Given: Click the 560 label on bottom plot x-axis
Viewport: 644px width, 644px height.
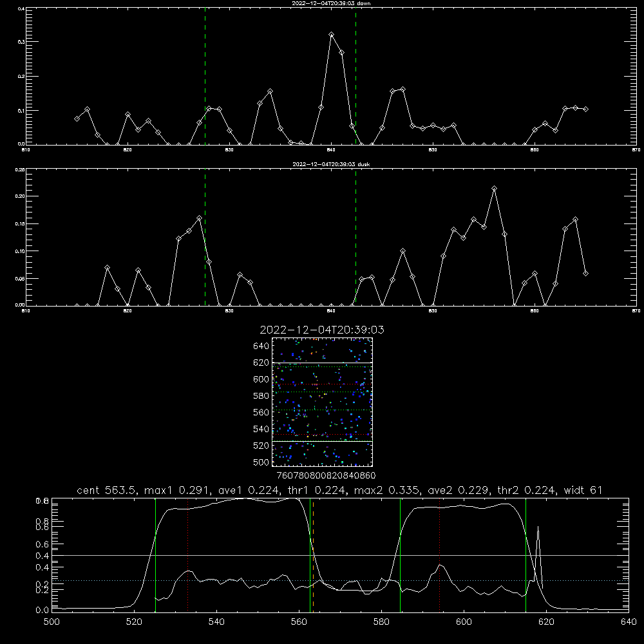Looking at the screenshot, I should pos(299,622).
